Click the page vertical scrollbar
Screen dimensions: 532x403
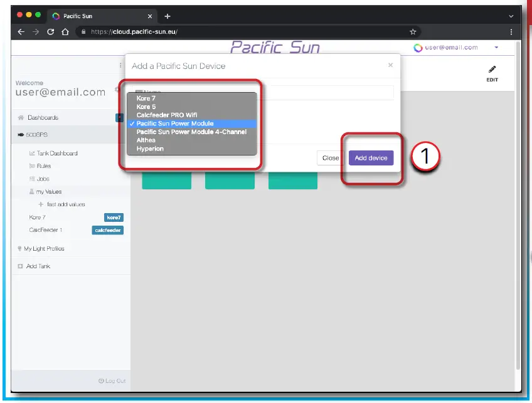click(518, 205)
